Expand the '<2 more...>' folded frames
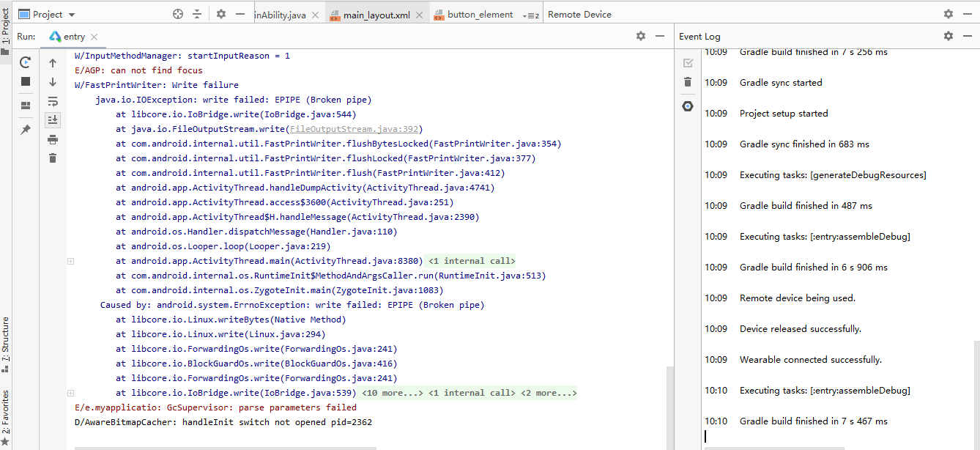The width and height of the screenshot is (980, 450). [x=549, y=393]
